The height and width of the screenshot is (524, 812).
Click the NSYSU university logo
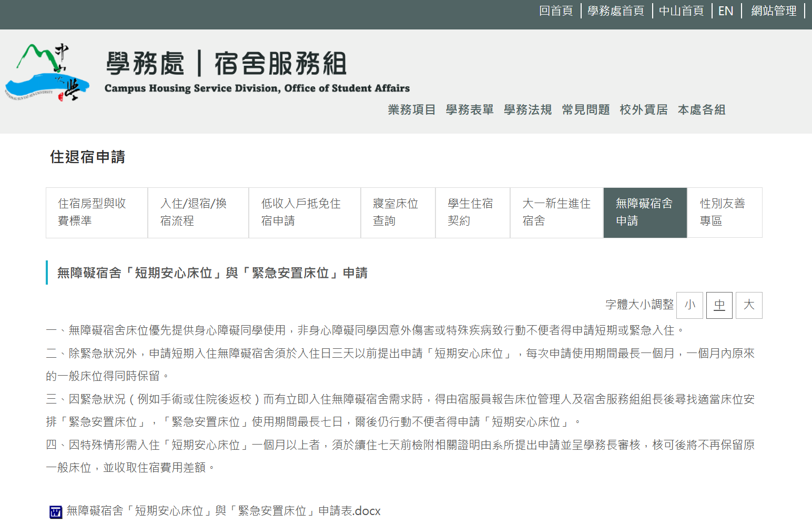pyautogui.click(x=47, y=73)
